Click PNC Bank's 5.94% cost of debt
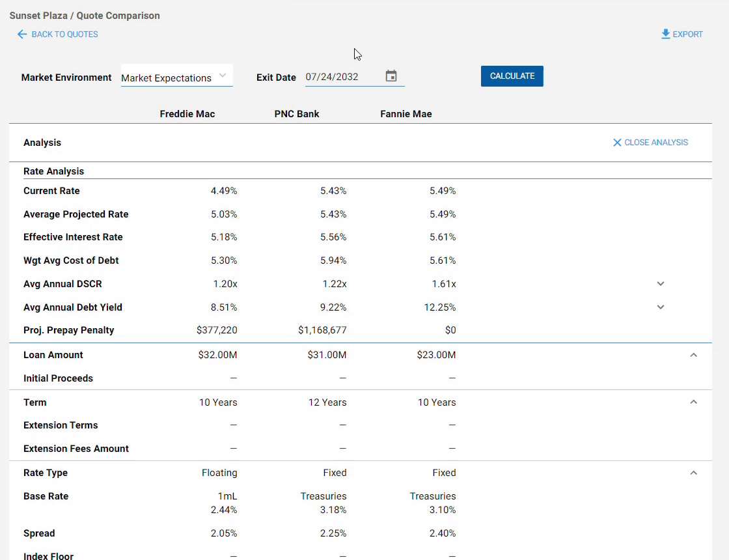This screenshot has height=560, width=729. 333,260
